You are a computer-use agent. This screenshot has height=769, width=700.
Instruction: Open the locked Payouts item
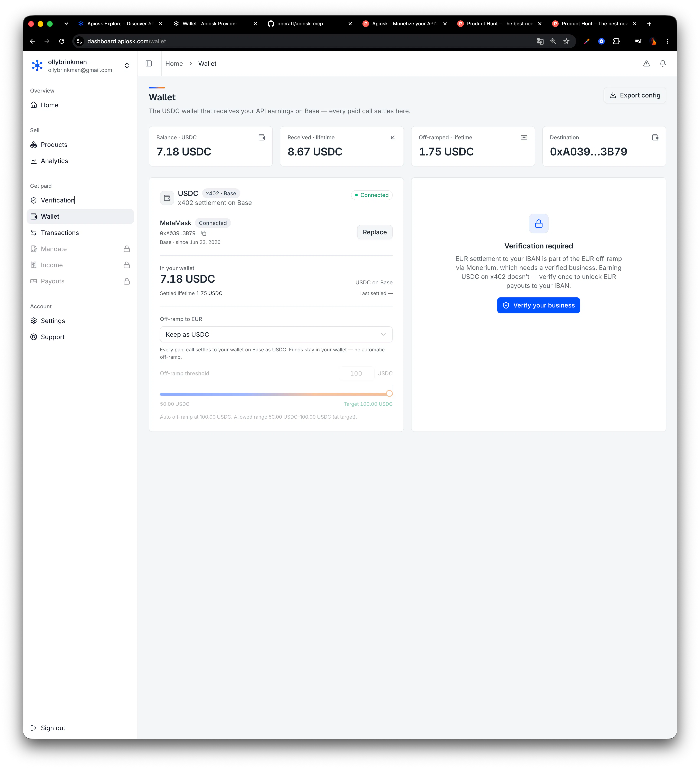(80, 281)
